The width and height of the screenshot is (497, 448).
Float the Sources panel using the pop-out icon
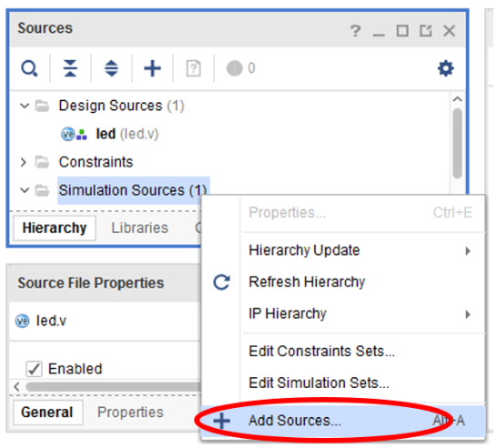(426, 31)
